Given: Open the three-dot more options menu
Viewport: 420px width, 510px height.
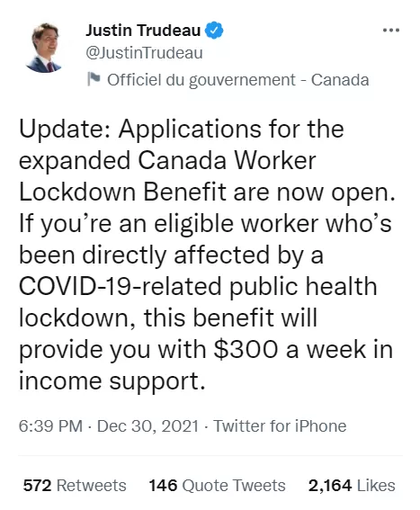Looking at the screenshot, I should coord(390,31).
